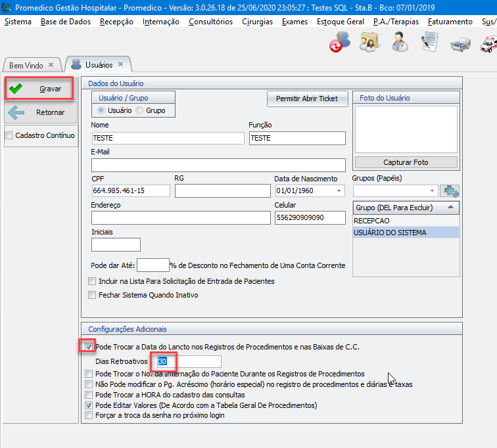The height and width of the screenshot is (448, 497).
Task: Enable the Cadastro Contínuo checkbox
Action: [x=9, y=136]
